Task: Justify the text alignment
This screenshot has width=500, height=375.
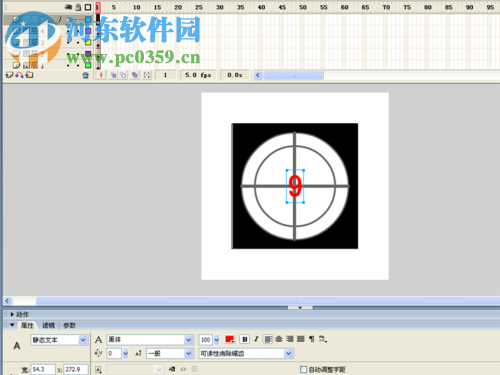Action: (x=301, y=339)
